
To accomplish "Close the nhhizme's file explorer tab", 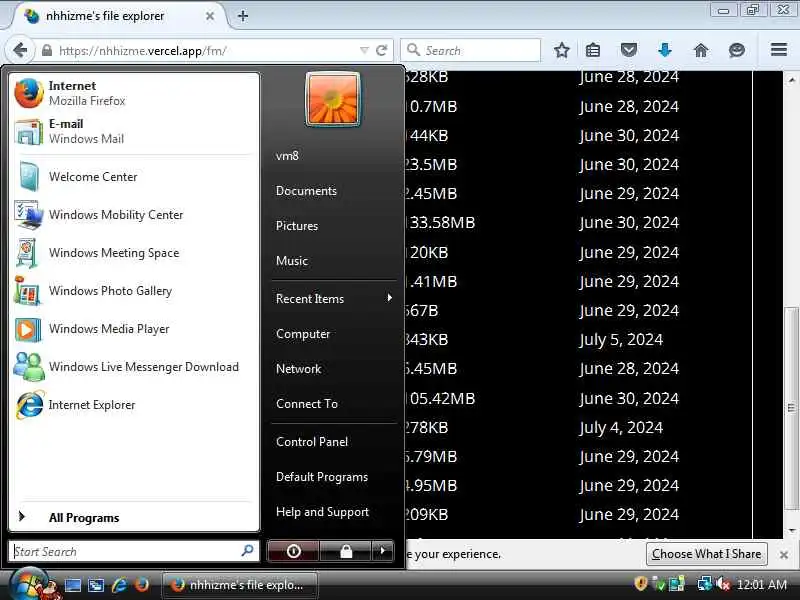I will click(x=210, y=16).
